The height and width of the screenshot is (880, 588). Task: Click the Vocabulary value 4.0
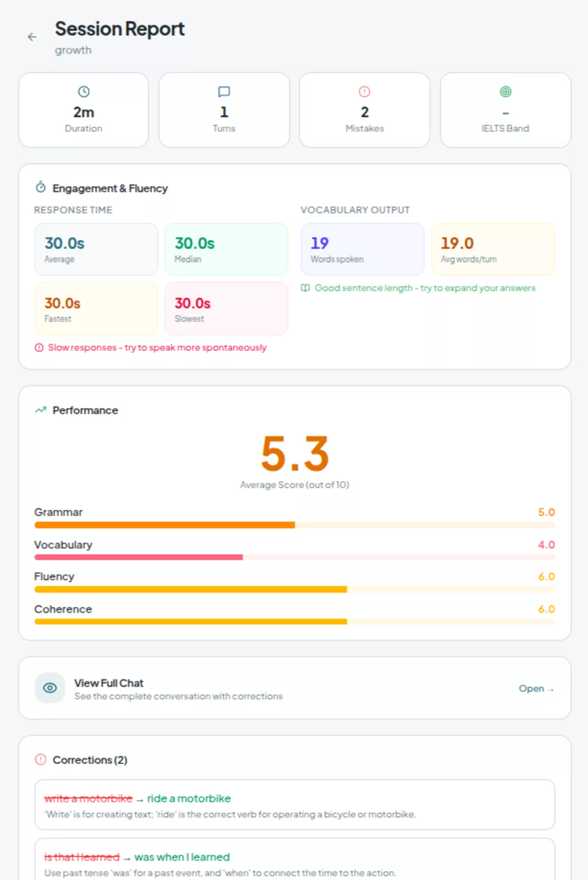[x=546, y=544]
